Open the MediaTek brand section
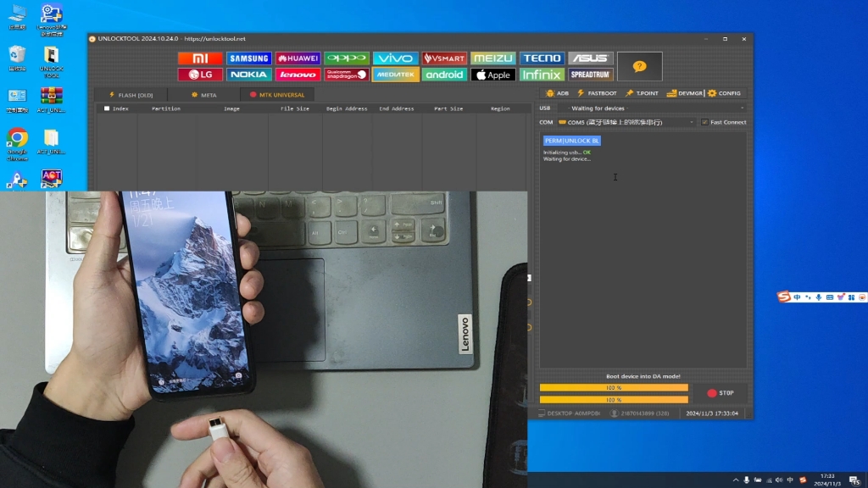Screen dimensions: 868x488 [x=395, y=75]
